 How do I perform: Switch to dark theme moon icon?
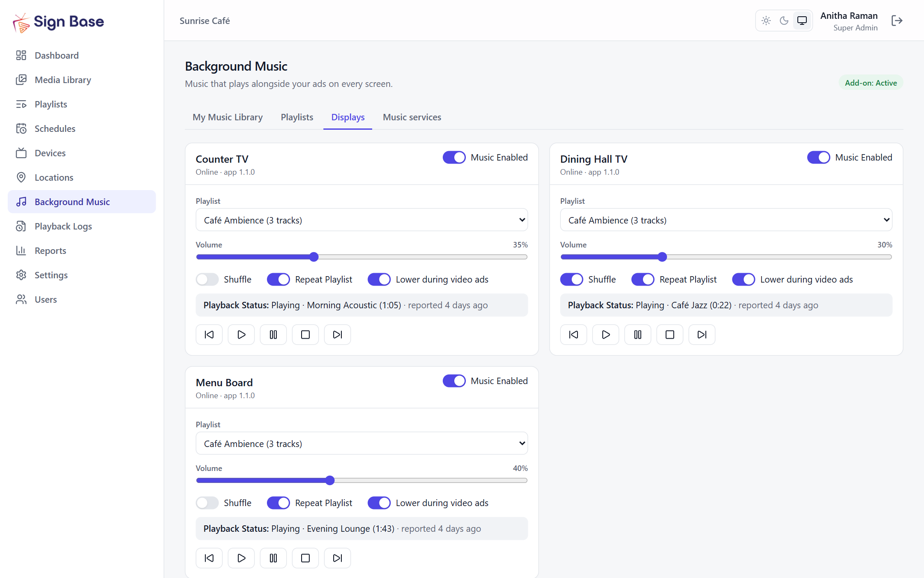coord(784,21)
